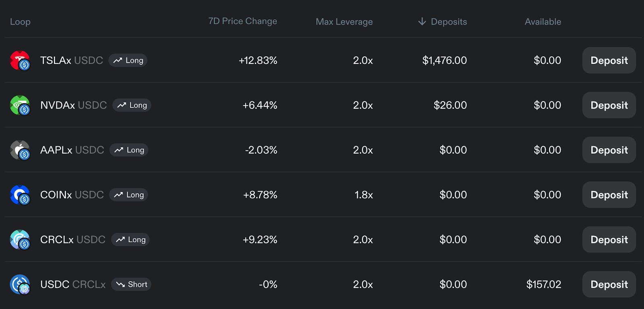This screenshot has width=644, height=309.
Task: Open the COINx USDC row name
Action: (72, 195)
